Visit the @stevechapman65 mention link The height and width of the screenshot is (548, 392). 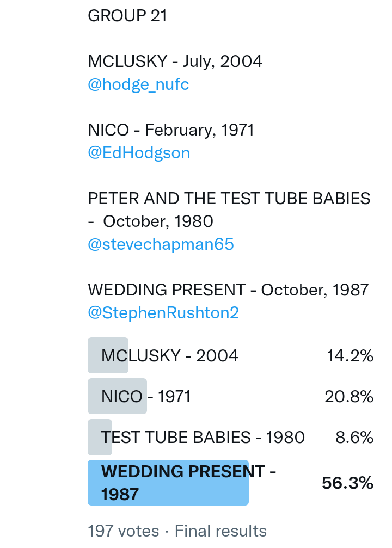[x=161, y=244]
